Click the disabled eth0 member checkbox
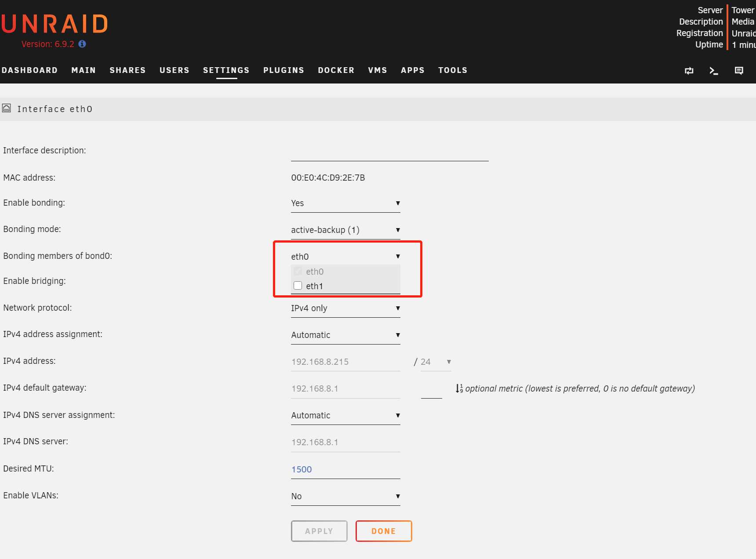Image resolution: width=756 pixels, height=559 pixels. tap(298, 271)
